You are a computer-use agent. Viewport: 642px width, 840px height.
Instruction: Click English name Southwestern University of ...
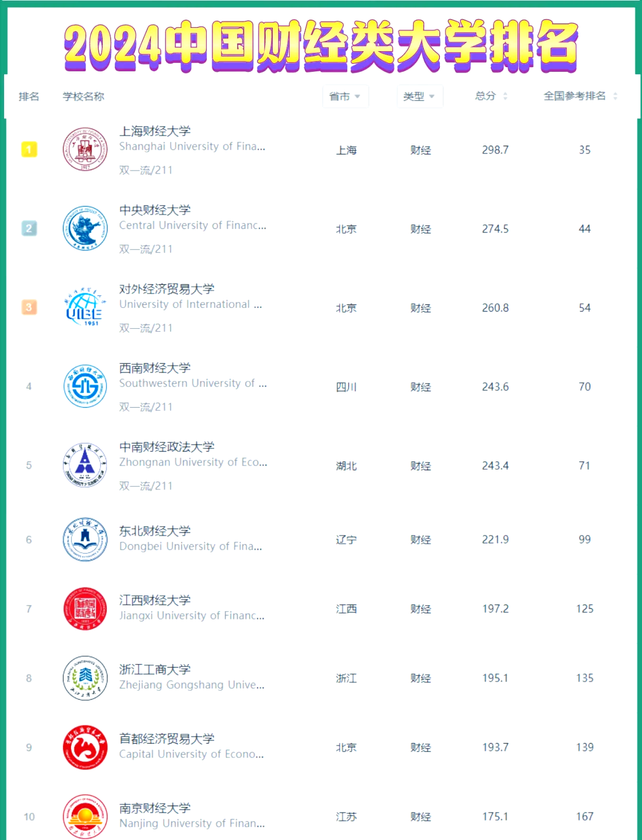193,383
